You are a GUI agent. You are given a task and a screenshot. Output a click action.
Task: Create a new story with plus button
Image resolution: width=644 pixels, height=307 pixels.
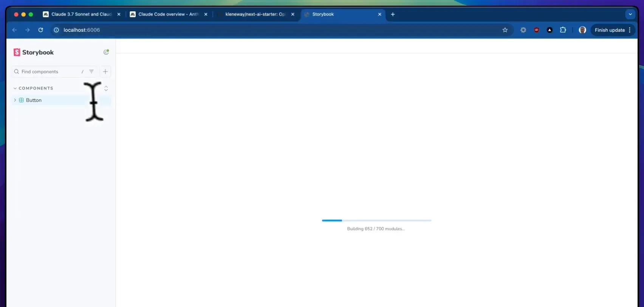105,71
